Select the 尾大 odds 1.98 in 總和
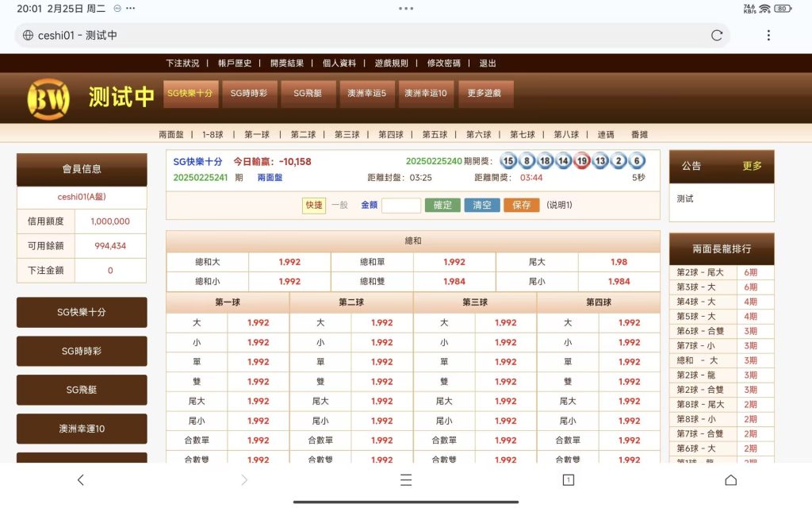The width and height of the screenshot is (812, 508). click(619, 262)
